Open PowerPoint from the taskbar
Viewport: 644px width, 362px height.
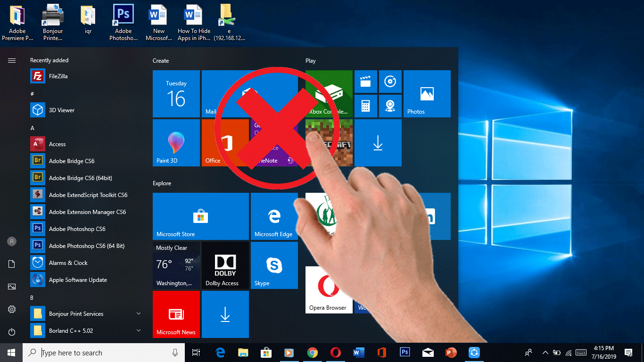click(x=451, y=353)
